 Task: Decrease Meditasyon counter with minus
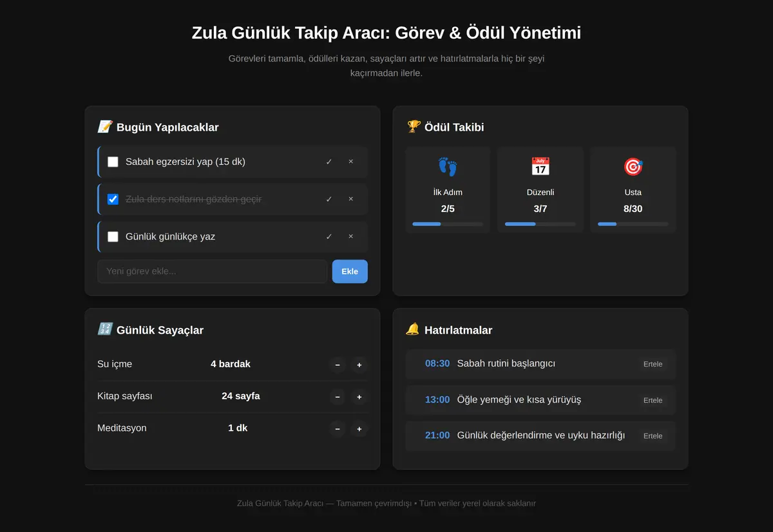pos(338,429)
